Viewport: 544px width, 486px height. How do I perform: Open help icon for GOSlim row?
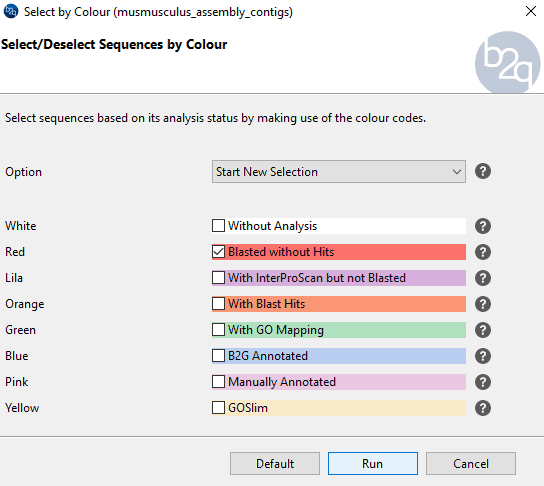tap(483, 408)
